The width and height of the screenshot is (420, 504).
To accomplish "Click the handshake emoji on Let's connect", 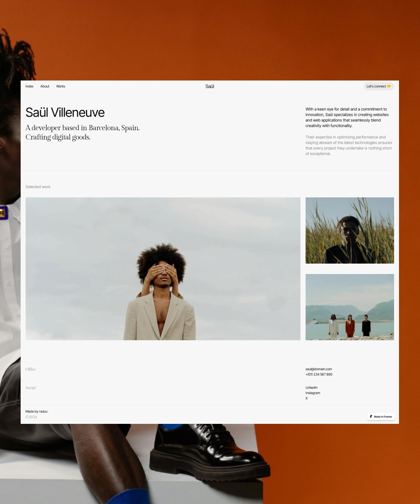I will click(x=389, y=86).
